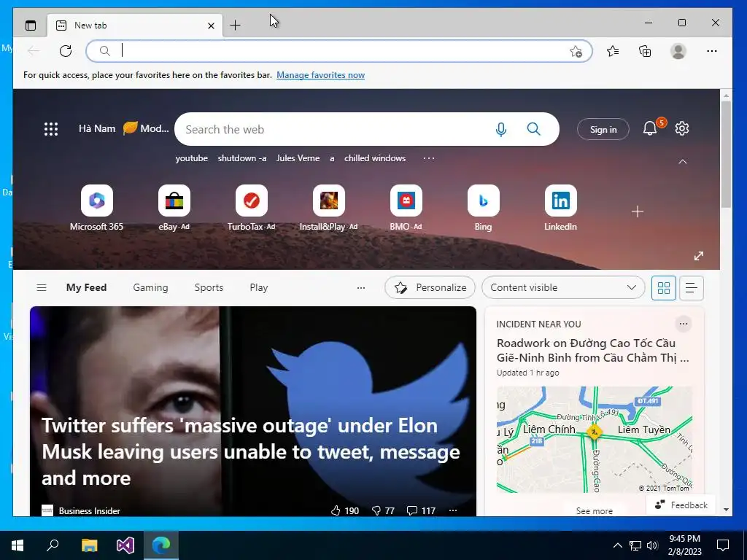Reload the page with refresh icon

(66, 51)
